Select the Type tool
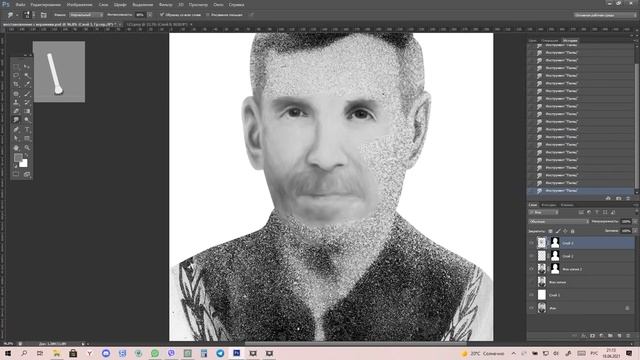Viewport: 640px width, 360px height. pyautogui.click(x=27, y=129)
